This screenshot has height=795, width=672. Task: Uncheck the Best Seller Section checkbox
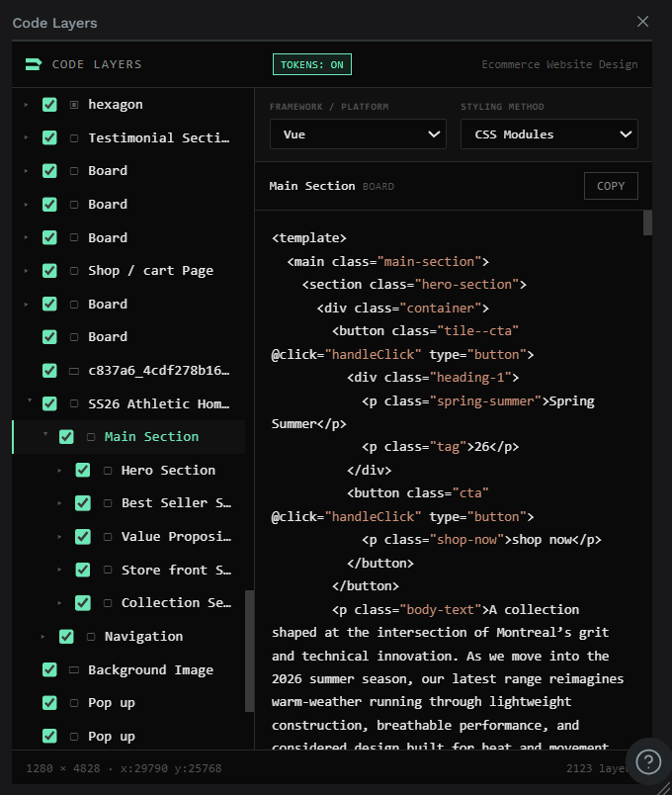click(83, 503)
